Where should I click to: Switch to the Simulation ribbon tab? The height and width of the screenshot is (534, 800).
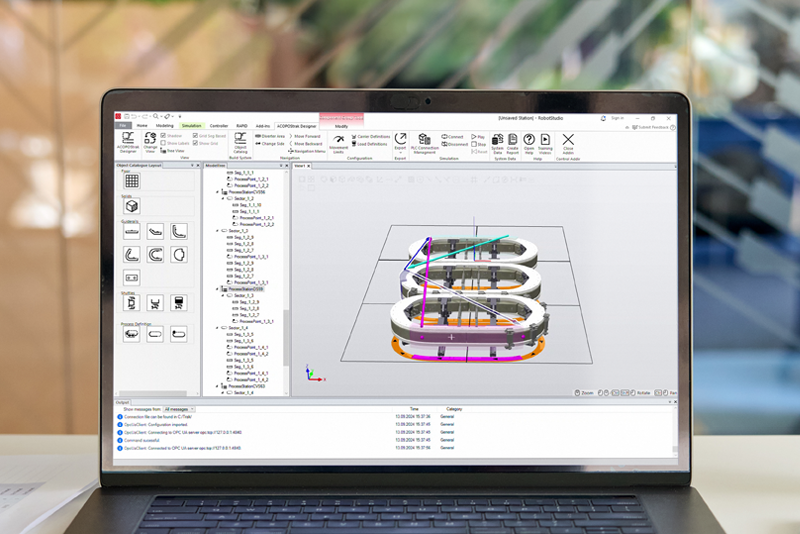[191, 126]
